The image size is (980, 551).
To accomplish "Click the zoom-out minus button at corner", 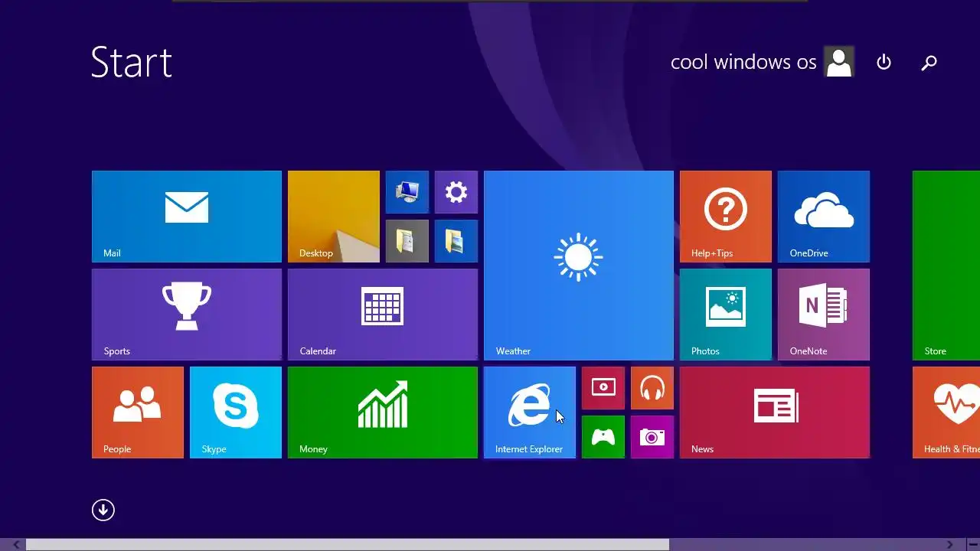I will pyautogui.click(x=972, y=545).
